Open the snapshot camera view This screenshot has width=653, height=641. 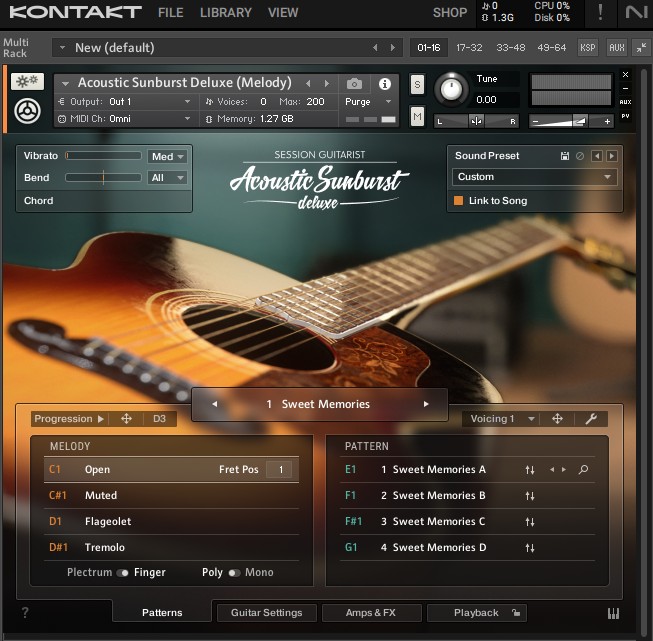point(354,84)
